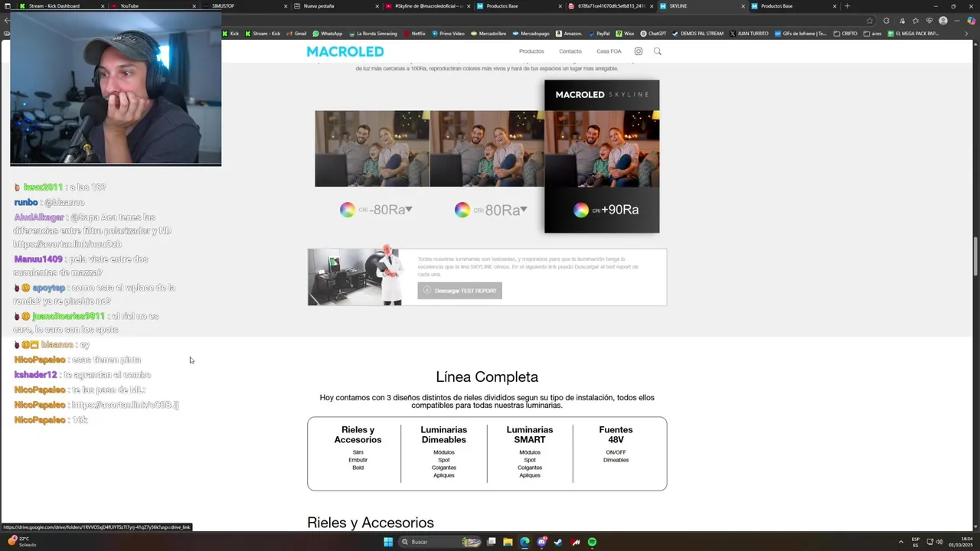Open a new browser tab

tap(847, 6)
